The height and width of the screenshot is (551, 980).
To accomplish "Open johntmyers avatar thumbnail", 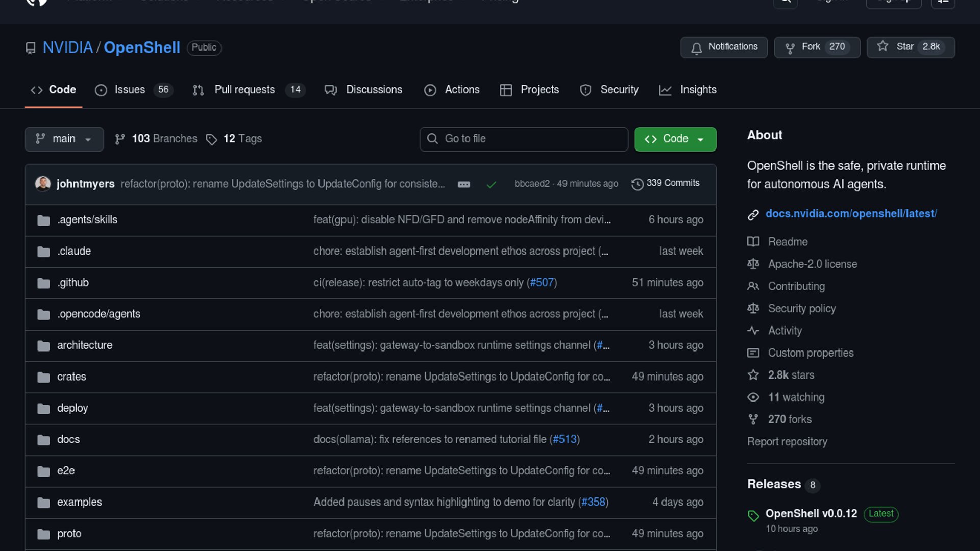I will pos(43,183).
